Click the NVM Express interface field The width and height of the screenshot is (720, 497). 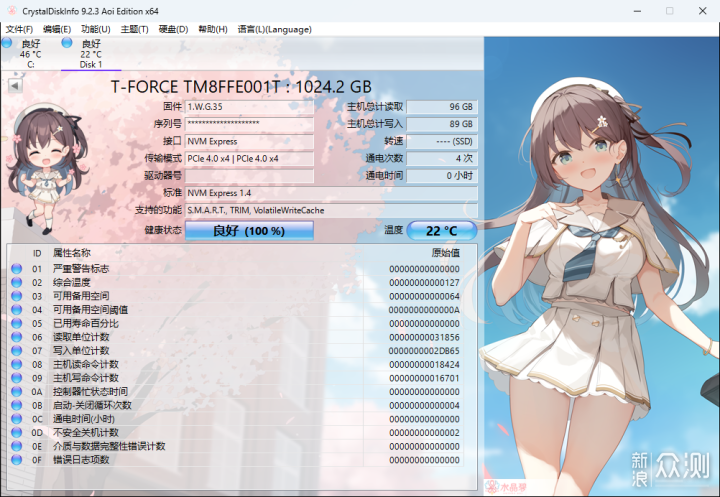coord(249,141)
